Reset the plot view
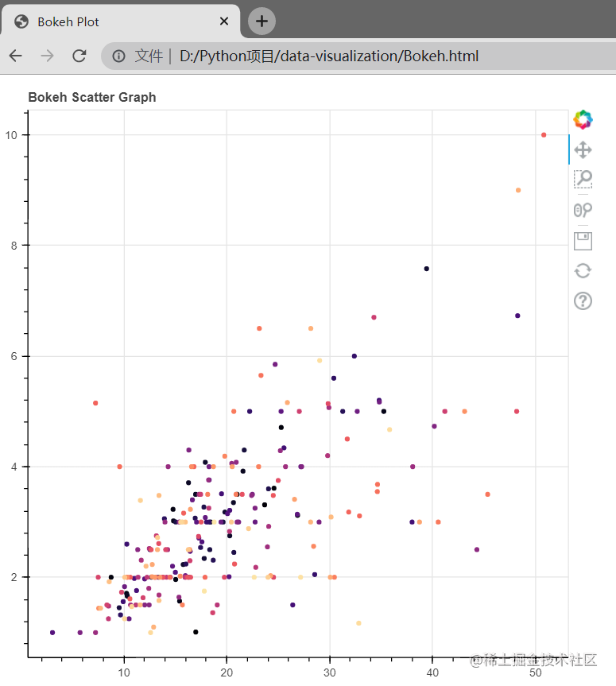Image resolution: width=616 pixels, height=686 pixels. [583, 271]
